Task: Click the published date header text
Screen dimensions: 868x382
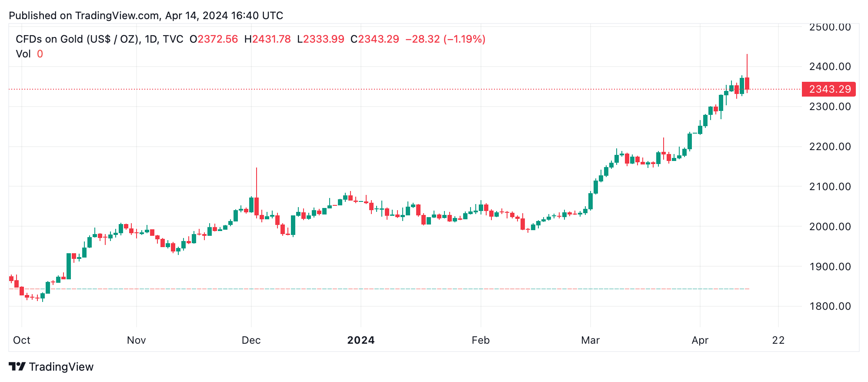Action: coord(146,16)
